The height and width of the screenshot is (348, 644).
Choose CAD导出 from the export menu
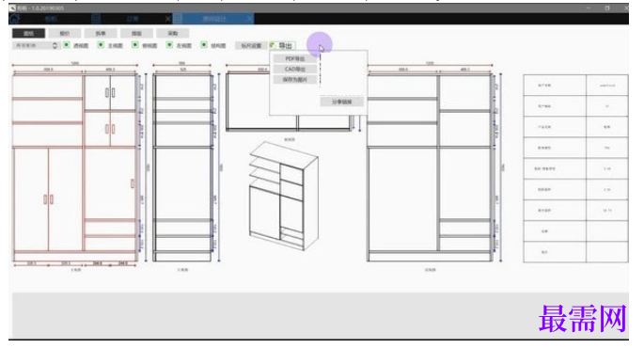pyautogui.click(x=295, y=69)
